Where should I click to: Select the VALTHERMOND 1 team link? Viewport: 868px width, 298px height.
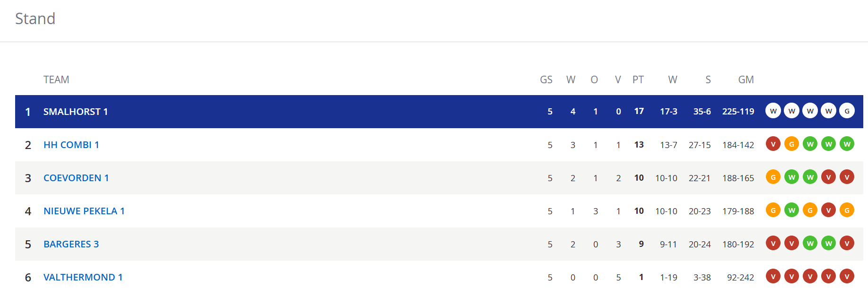pos(83,277)
